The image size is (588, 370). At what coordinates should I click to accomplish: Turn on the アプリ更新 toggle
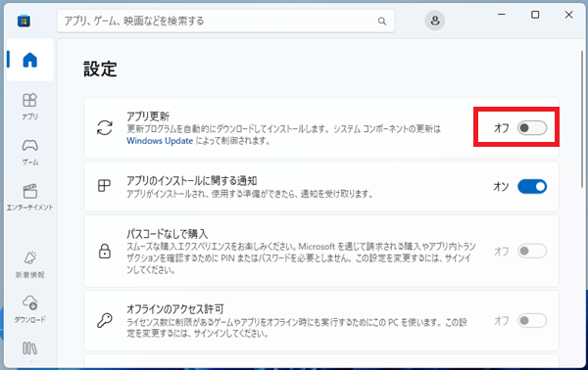pos(532,127)
